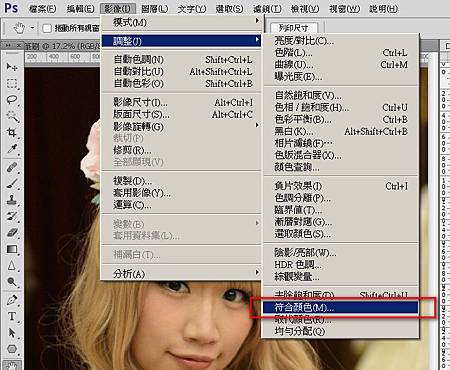
Task: Click 複製(D)... menu item
Action: pos(181,181)
